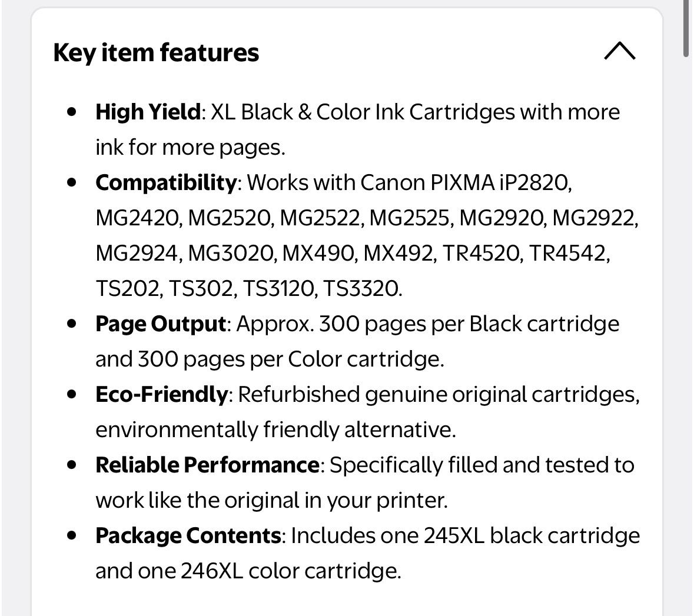
Task: Click the Reliable Performance bold label
Action: click(x=207, y=465)
